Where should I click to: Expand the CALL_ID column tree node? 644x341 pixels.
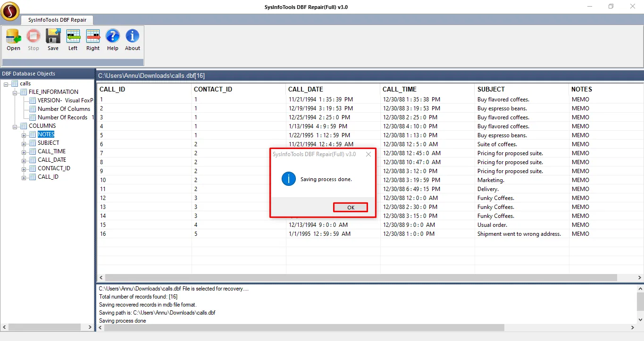point(24,178)
